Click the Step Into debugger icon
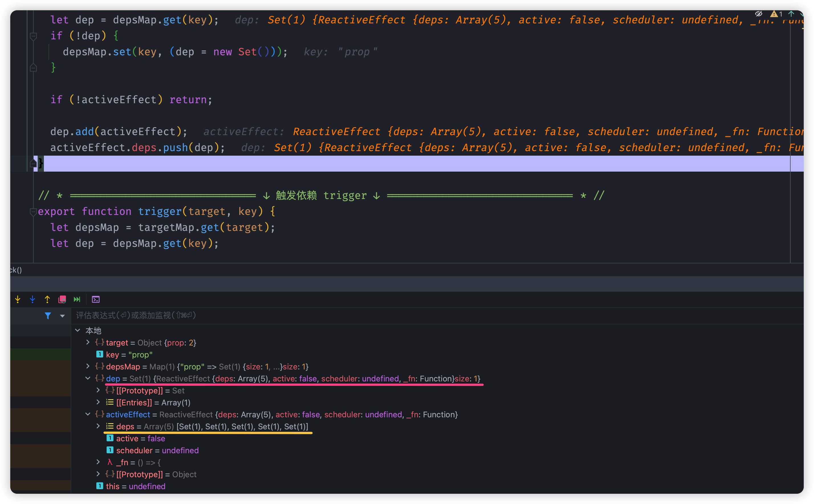 click(x=18, y=299)
